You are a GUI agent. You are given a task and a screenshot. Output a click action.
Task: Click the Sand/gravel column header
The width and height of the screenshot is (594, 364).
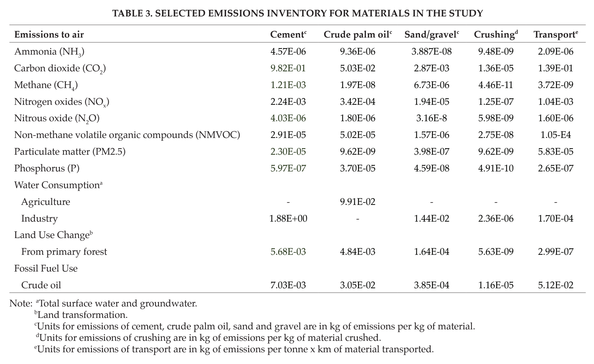click(x=432, y=35)
